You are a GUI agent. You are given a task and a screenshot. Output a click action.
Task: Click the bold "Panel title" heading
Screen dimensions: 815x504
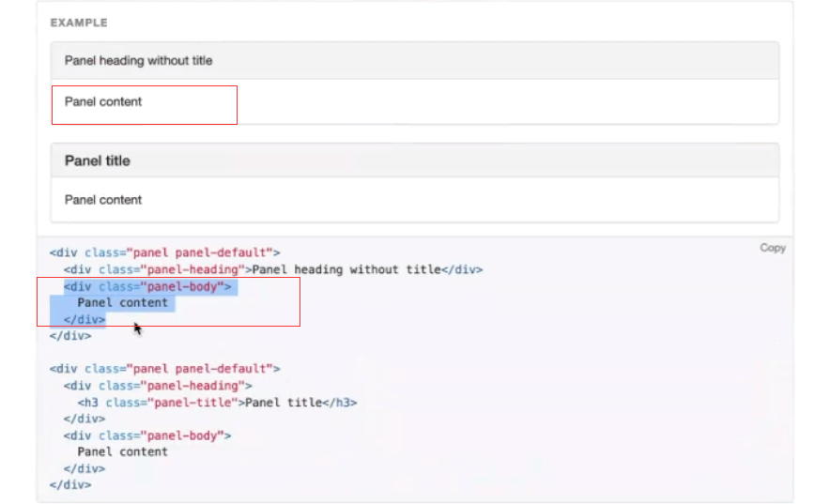(x=98, y=161)
